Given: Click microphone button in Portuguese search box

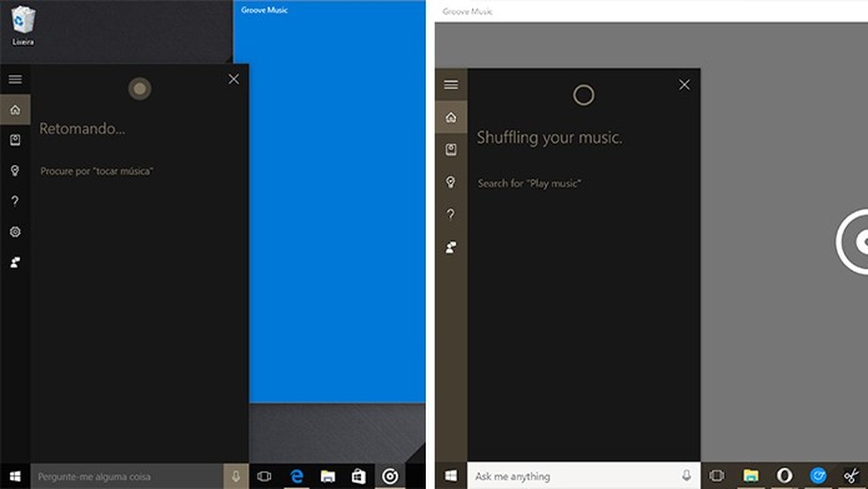Looking at the screenshot, I should click(x=236, y=477).
